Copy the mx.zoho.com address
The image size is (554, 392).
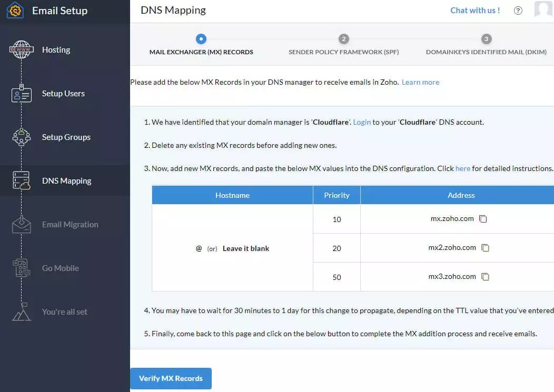tap(483, 219)
